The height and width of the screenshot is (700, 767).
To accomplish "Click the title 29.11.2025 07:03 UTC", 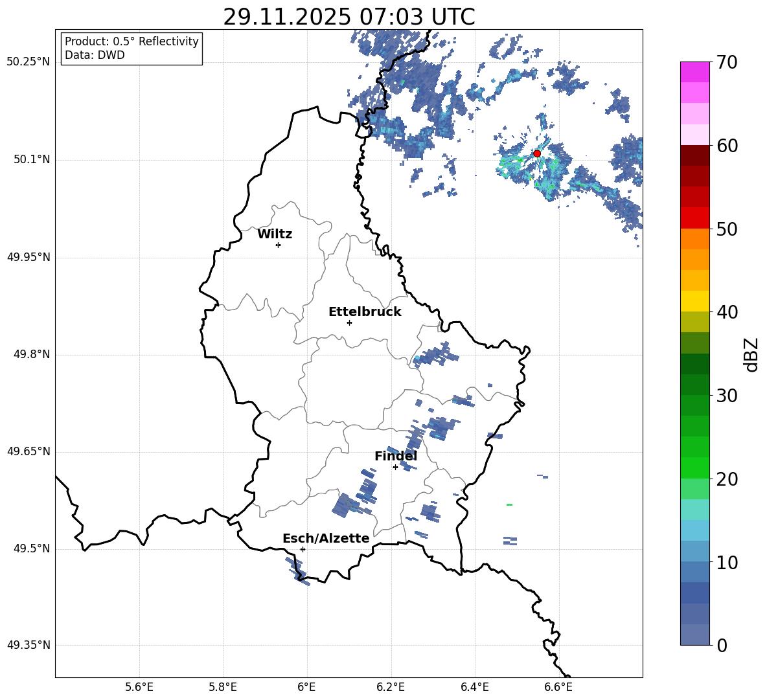I will click(x=349, y=17).
